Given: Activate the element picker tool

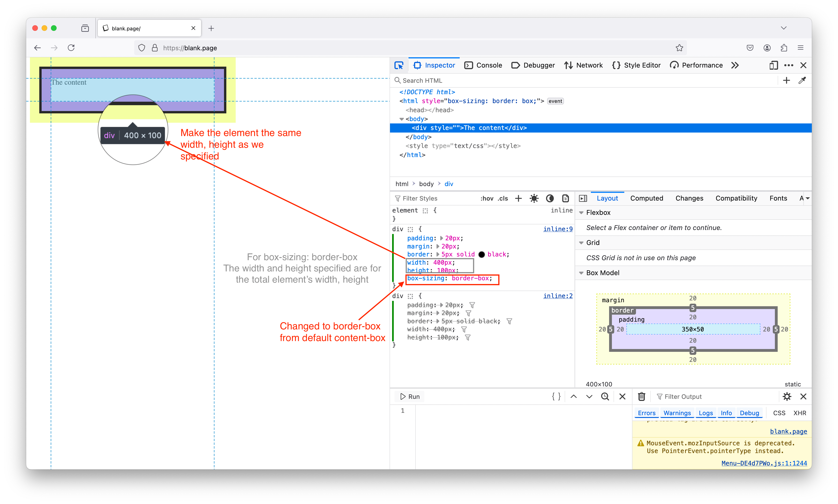Looking at the screenshot, I should pos(399,65).
